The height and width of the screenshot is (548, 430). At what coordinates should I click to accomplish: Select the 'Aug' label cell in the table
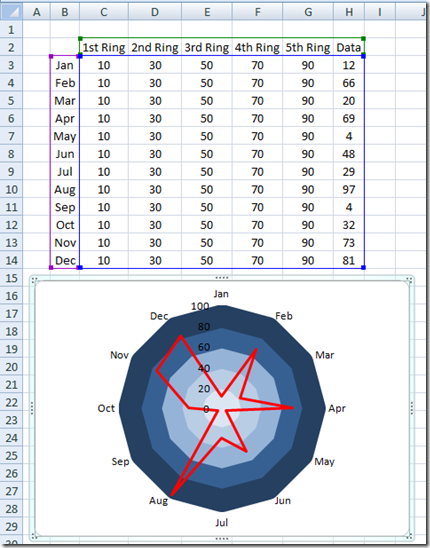click(65, 189)
